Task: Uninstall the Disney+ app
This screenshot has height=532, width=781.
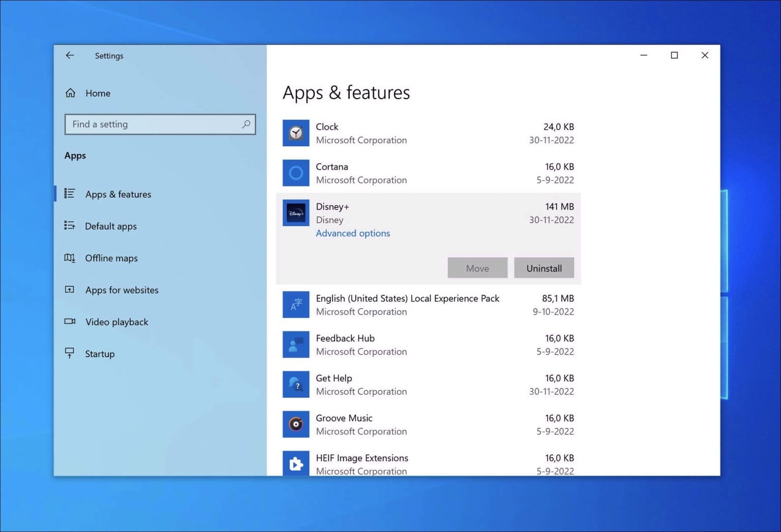Action: (x=544, y=268)
